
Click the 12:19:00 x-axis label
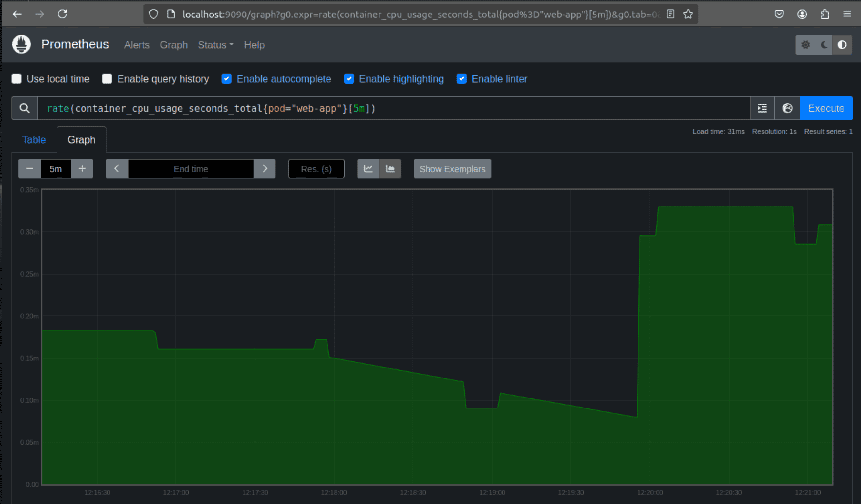492,492
